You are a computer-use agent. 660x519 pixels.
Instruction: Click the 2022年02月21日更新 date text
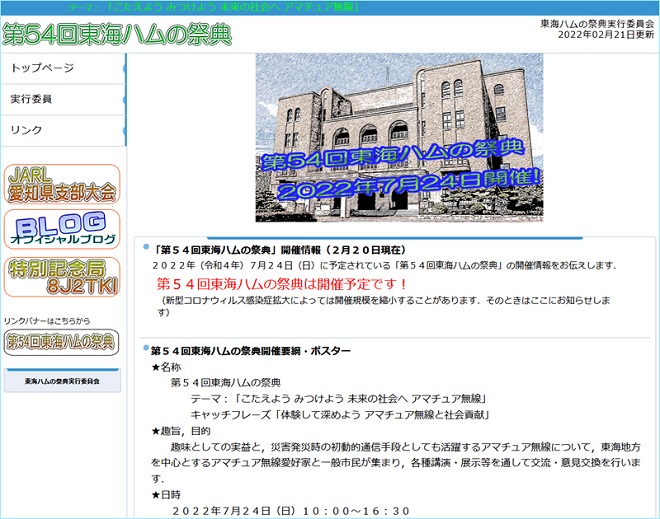(606, 35)
